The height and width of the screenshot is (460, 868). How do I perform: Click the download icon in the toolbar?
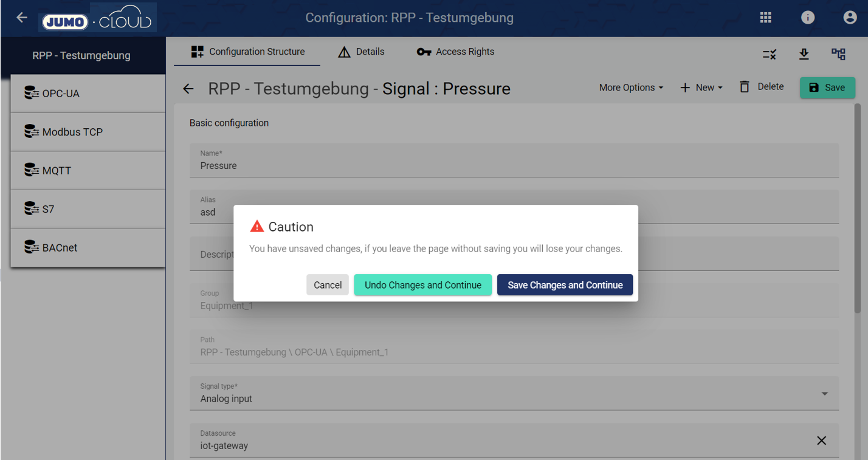point(804,54)
